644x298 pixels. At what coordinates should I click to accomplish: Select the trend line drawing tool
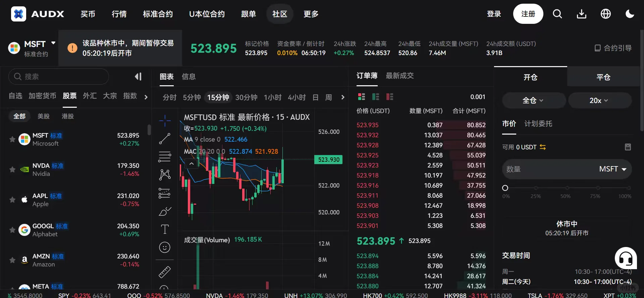165,139
